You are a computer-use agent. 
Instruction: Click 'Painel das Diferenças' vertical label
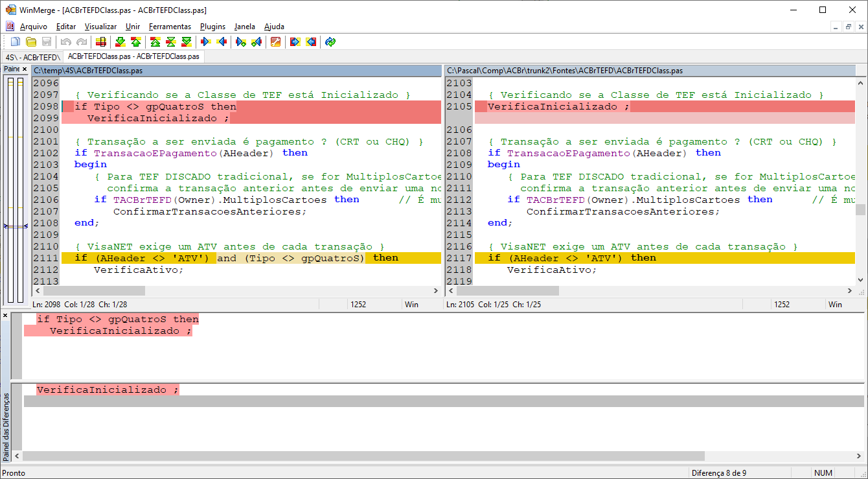[x=5, y=425]
